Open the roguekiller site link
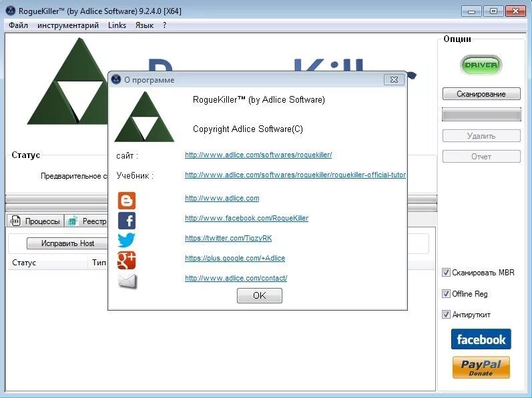 tap(258, 155)
